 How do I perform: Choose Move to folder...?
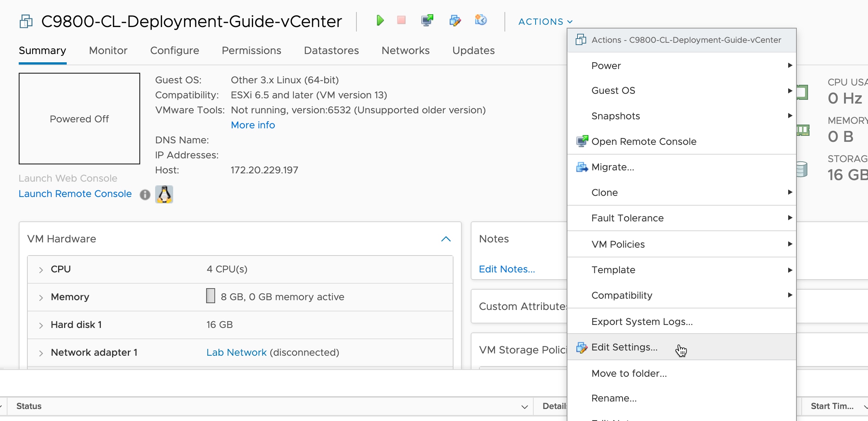[x=682, y=373]
